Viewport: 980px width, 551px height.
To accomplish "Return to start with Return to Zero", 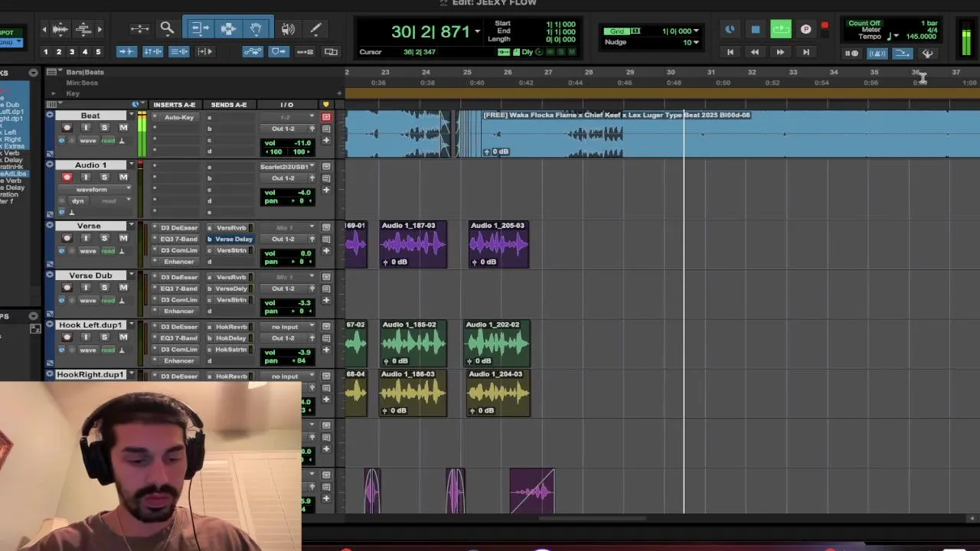I will point(730,52).
